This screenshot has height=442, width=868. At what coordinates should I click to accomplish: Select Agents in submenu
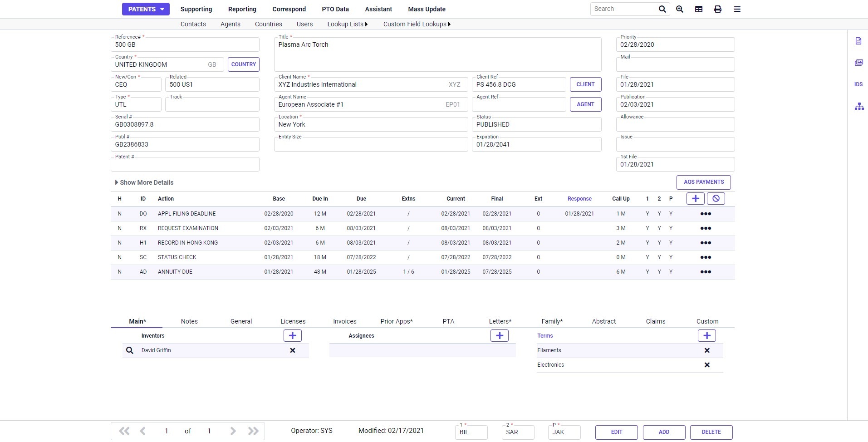pyautogui.click(x=230, y=24)
